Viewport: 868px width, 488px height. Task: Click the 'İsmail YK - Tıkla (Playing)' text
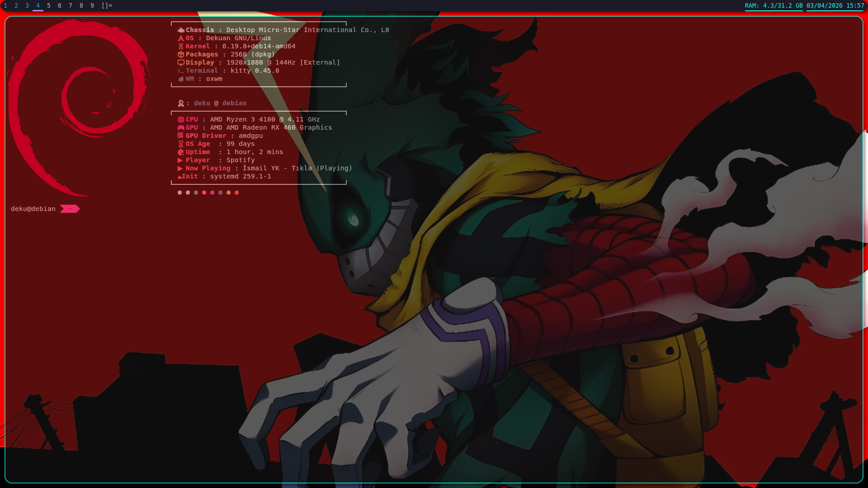coord(297,169)
